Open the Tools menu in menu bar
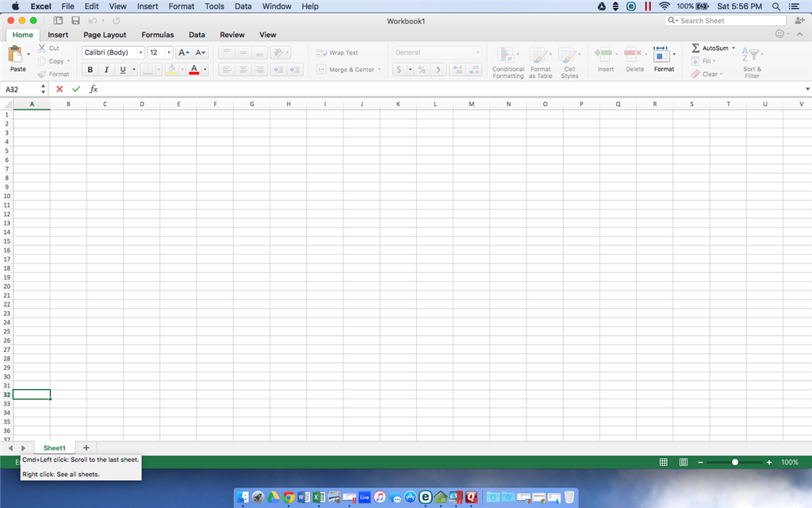This screenshot has height=508, width=812. pyautogui.click(x=214, y=6)
